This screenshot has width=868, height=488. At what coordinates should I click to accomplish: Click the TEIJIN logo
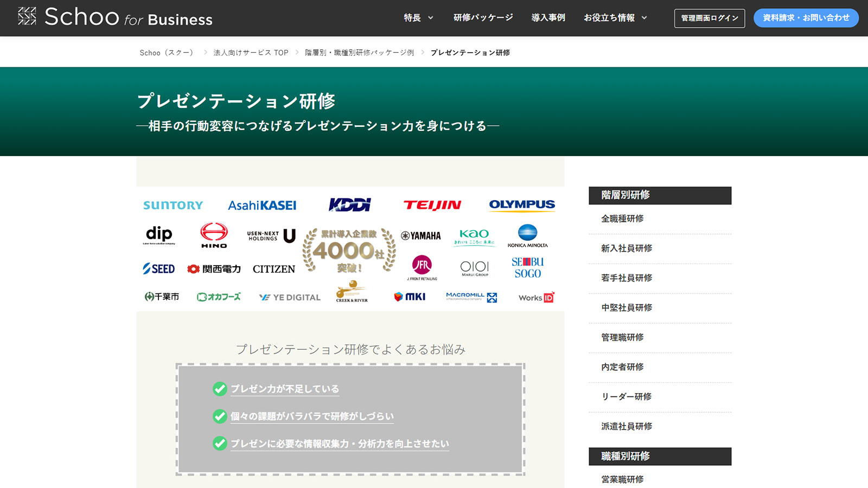432,205
